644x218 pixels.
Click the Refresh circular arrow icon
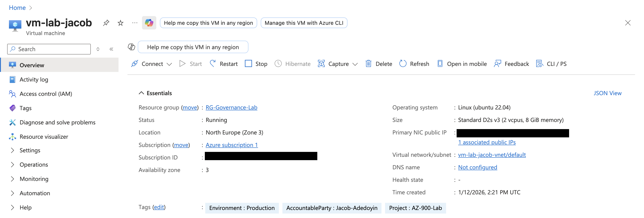403,64
